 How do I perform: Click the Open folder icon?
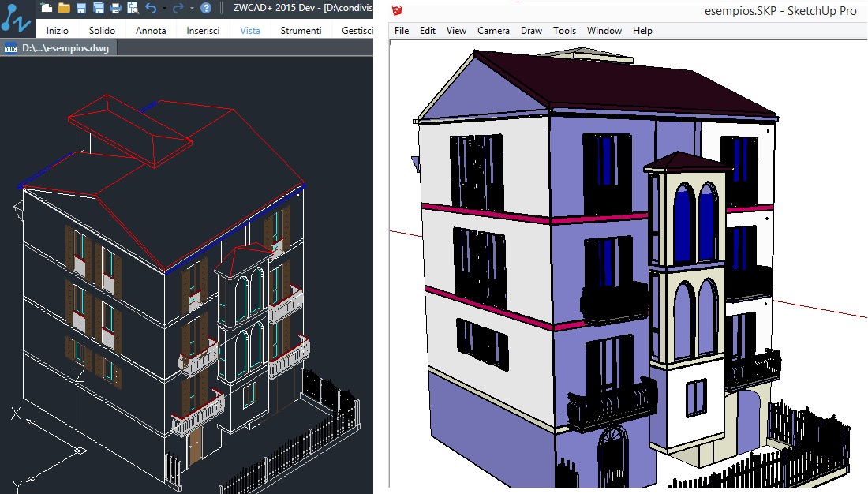pos(64,8)
